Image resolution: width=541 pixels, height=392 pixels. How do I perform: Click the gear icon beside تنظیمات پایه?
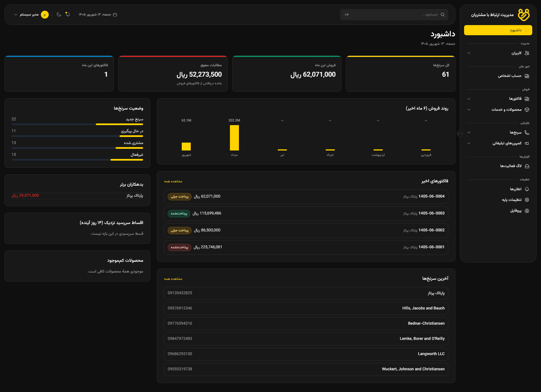527,200
